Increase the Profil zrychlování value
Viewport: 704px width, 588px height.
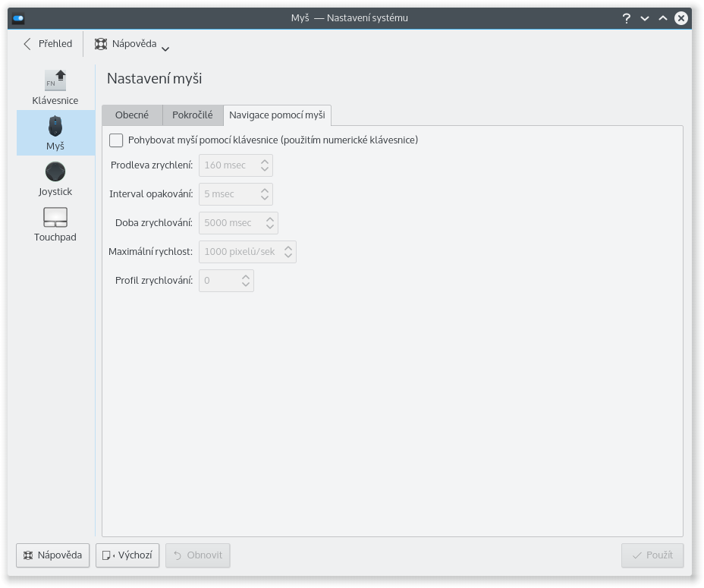[x=246, y=276]
